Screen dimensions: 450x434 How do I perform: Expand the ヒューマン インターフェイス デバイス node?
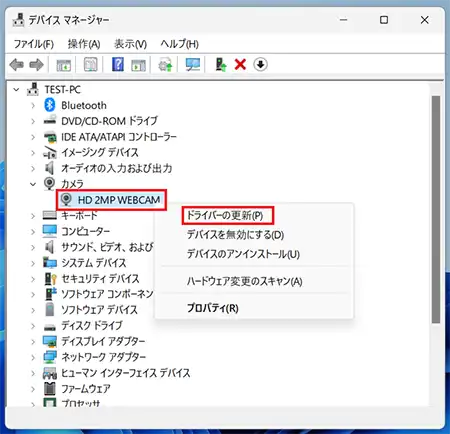point(33,373)
